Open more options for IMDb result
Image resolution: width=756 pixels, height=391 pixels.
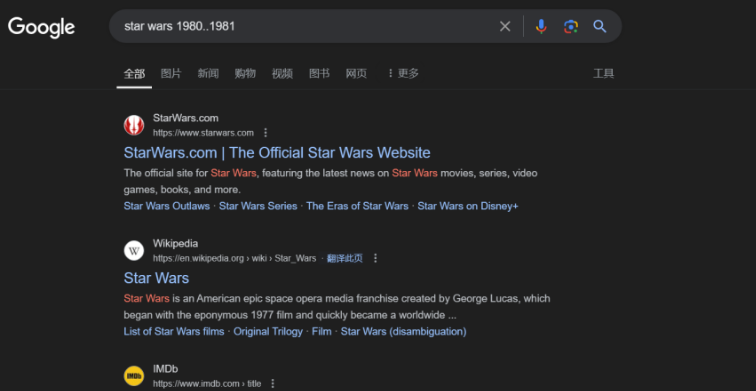click(272, 384)
